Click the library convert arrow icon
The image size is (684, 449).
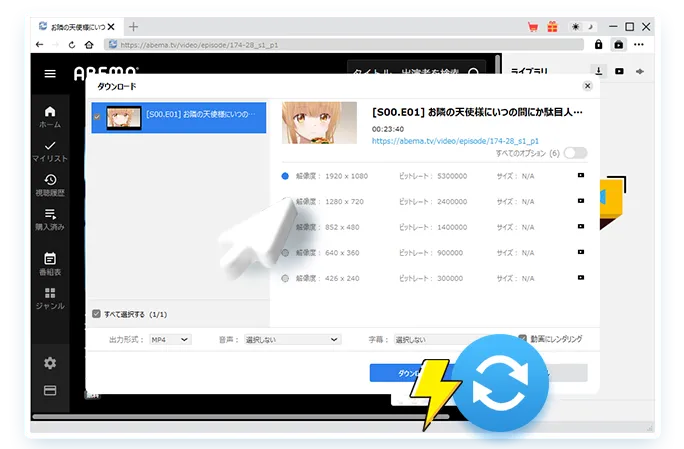click(640, 71)
